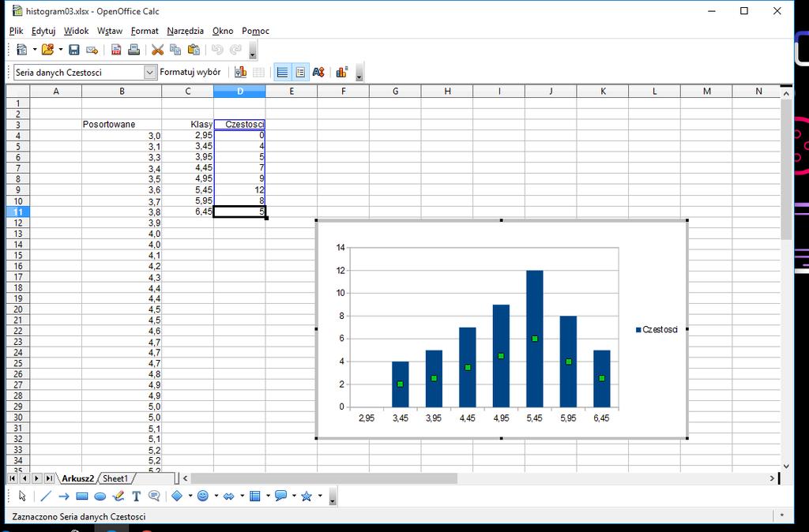The height and width of the screenshot is (532, 809).
Task: Toggle the chart legend visibility
Action: pyautogui.click(x=300, y=72)
